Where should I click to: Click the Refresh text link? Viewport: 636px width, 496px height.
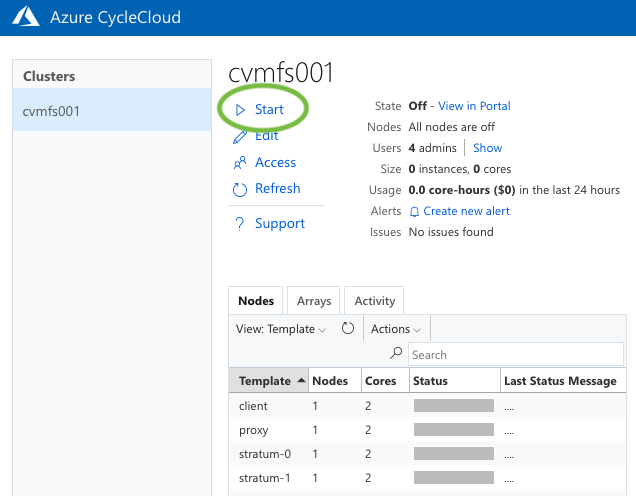coord(277,188)
